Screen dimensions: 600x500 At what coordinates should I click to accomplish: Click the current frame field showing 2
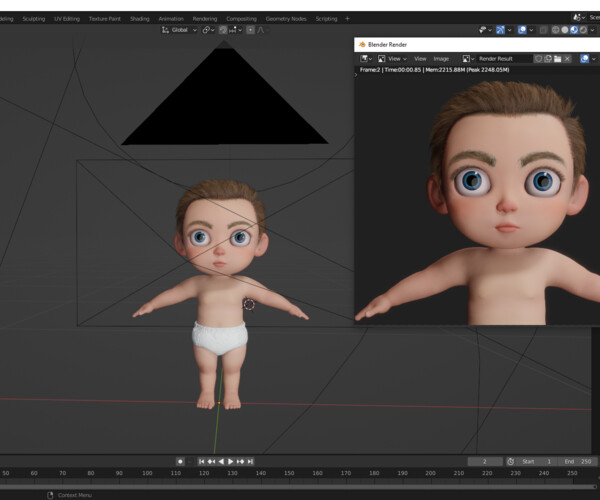pyautogui.click(x=485, y=461)
